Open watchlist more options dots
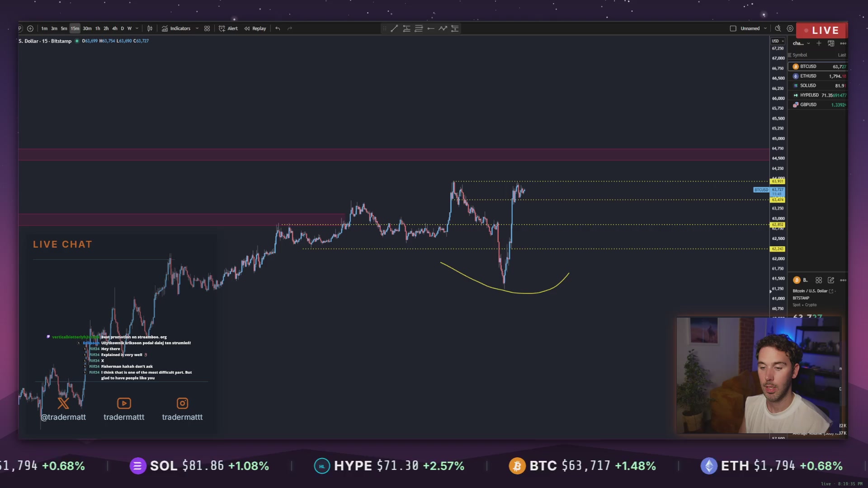The width and height of the screenshot is (868, 488). [843, 43]
